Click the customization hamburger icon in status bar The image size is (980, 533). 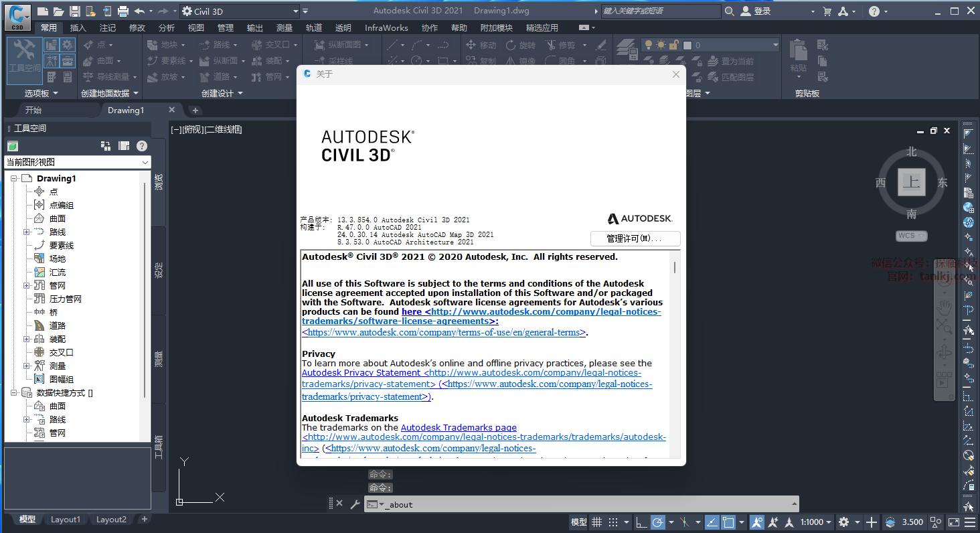pyautogui.click(x=969, y=522)
